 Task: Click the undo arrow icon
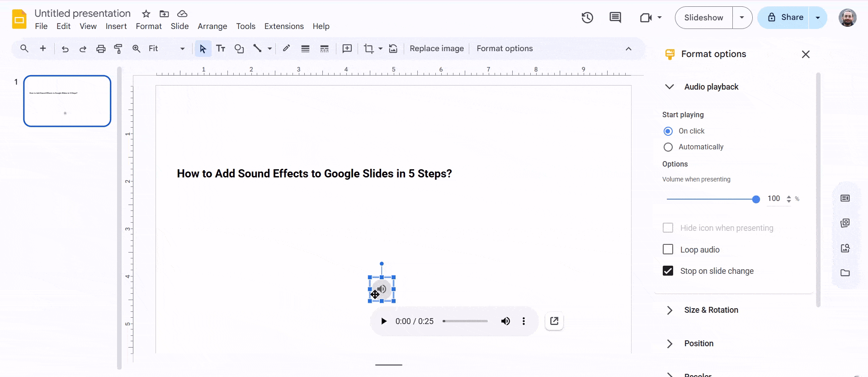pyautogui.click(x=65, y=49)
